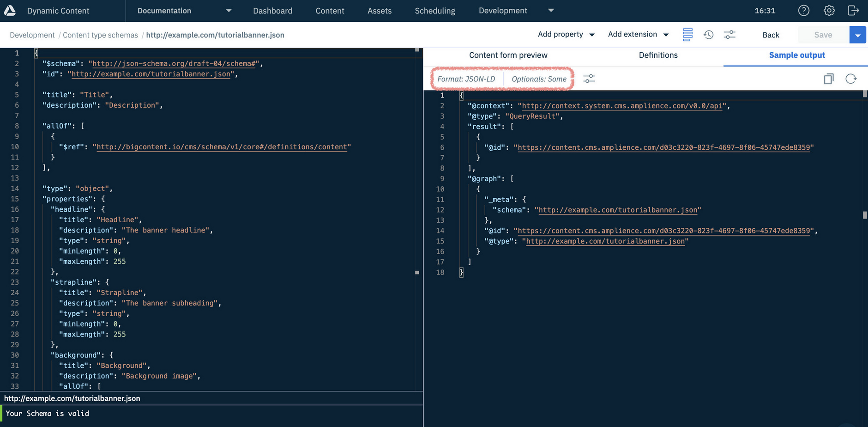
Task: Open the Assets menu item
Action: pyautogui.click(x=380, y=11)
